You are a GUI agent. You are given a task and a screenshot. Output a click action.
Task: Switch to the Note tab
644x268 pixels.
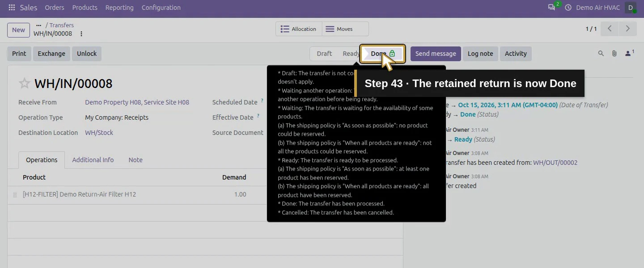(x=136, y=160)
